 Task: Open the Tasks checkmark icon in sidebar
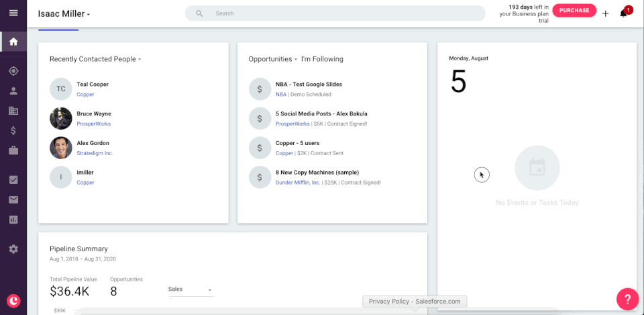click(x=13, y=180)
